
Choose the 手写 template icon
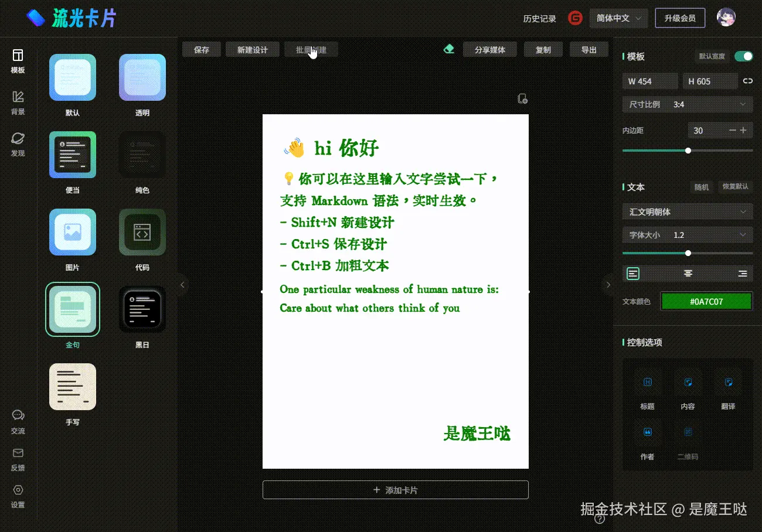[x=73, y=387]
